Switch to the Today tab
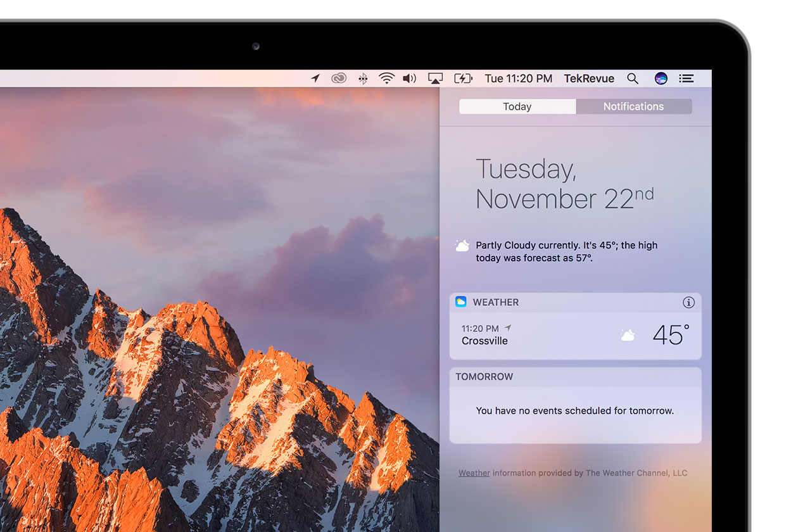Viewport: 803px width, 532px height. pyautogui.click(x=517, y=106)
